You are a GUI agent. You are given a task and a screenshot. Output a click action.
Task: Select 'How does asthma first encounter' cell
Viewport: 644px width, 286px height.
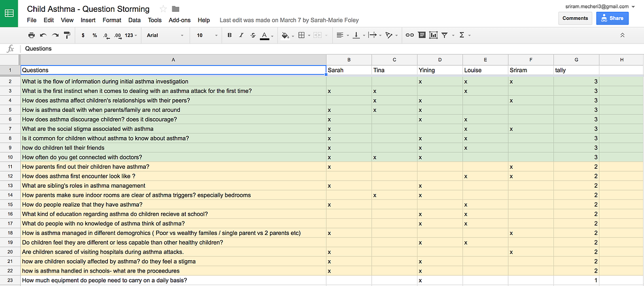tap(173, 176)
